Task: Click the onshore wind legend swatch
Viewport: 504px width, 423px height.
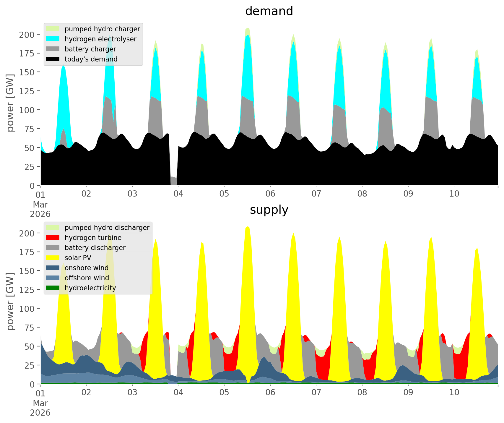Action: tap(53, 268)
